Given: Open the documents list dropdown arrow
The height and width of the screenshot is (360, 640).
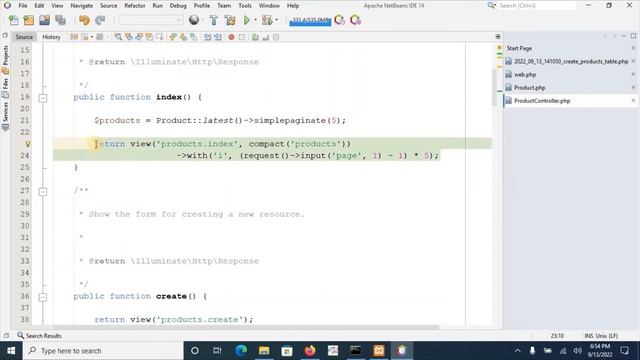Looking at the screenshot, I should (x=624, y=36).
